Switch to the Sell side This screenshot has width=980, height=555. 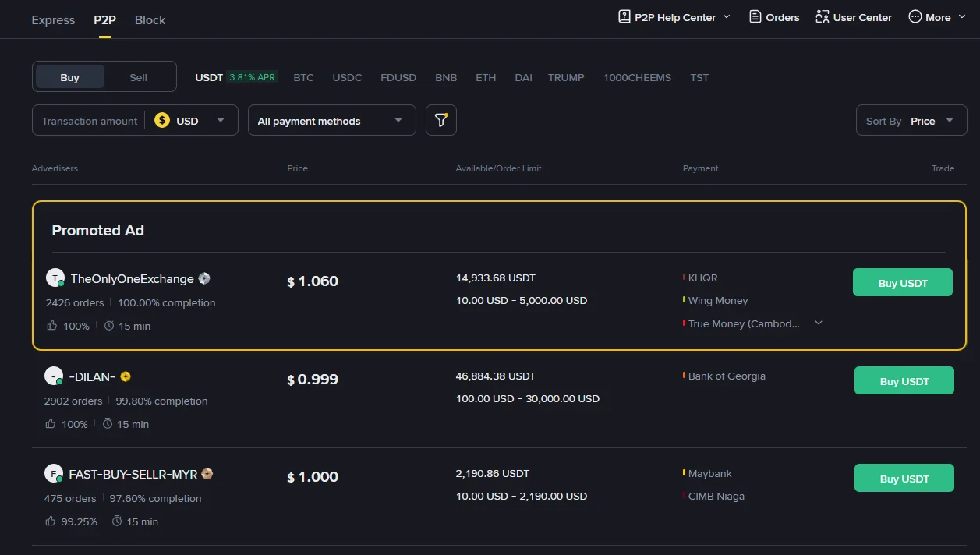tap(138, 77)
